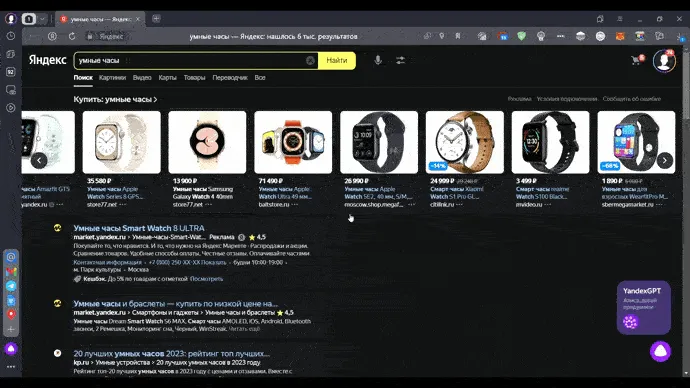Select the price '26 990 ₽' under Apple Watch SE2
Viewport: 690px width, 388px height.
356,181
